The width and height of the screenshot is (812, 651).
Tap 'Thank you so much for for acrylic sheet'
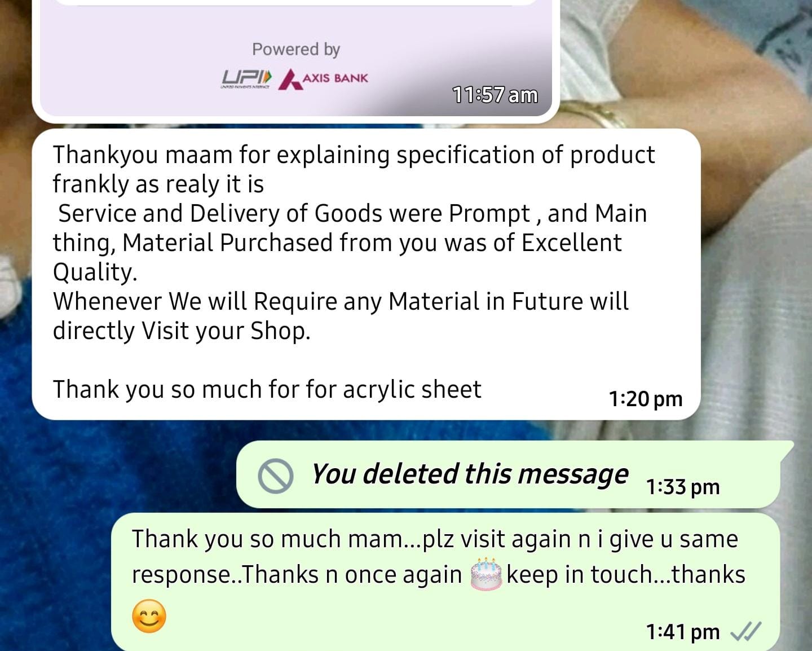coord(267,389)
